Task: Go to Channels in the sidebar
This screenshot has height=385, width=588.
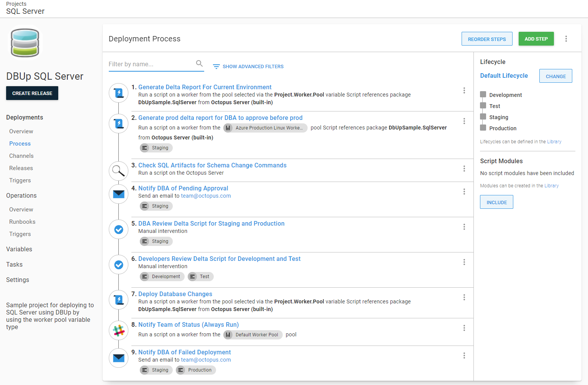Action: coord(21,156)
